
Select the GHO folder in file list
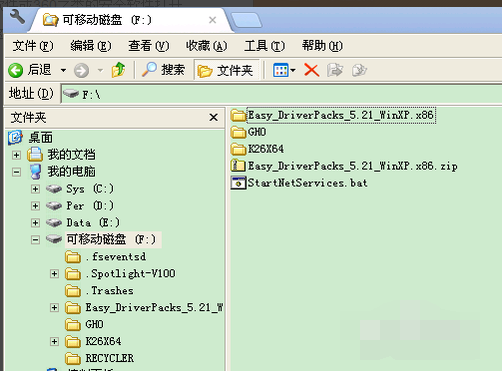point(248,132)
